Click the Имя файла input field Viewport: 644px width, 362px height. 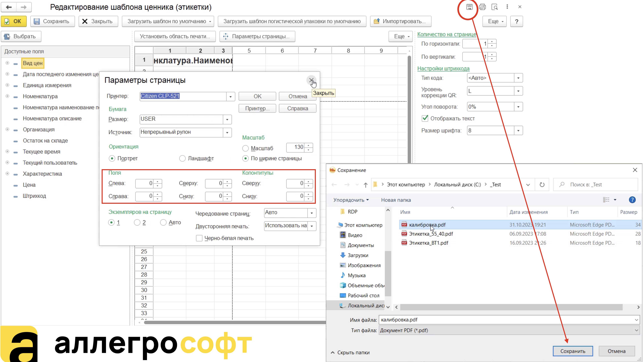pos(509,320)
